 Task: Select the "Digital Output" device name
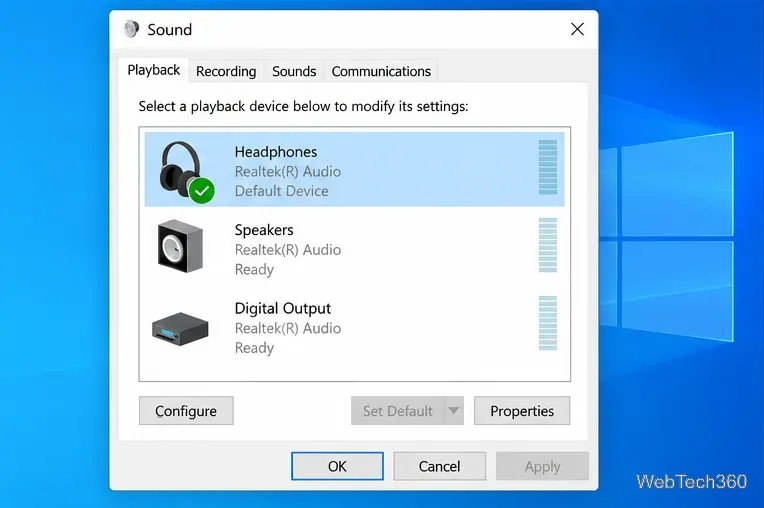(283, 308)
